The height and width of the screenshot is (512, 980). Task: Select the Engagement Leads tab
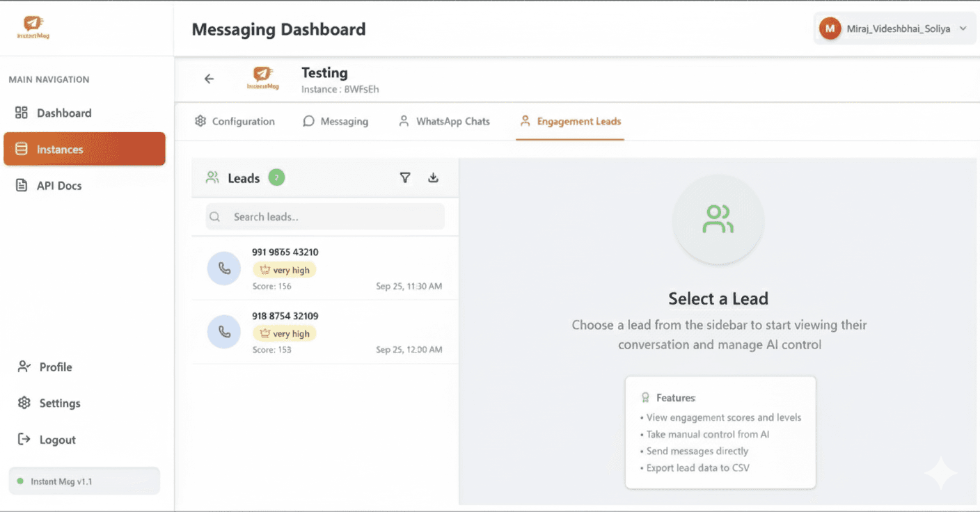click(570, 121)
